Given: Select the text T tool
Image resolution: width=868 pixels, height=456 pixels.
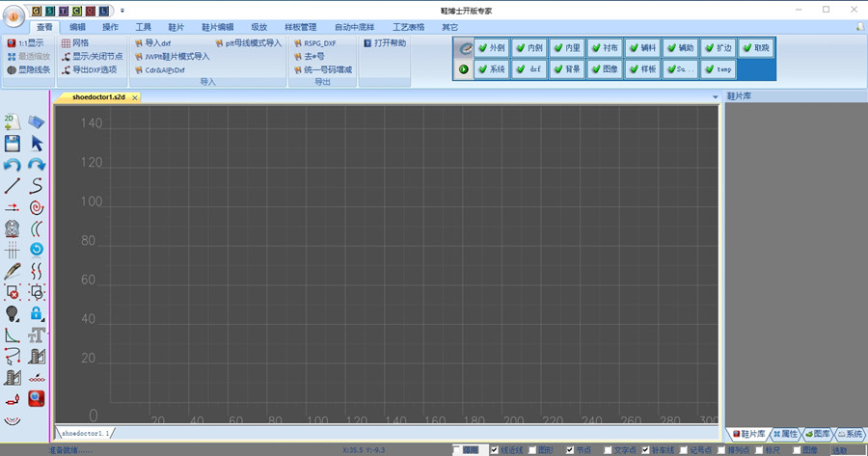Looking at the screenshot, I should [37, 335].
